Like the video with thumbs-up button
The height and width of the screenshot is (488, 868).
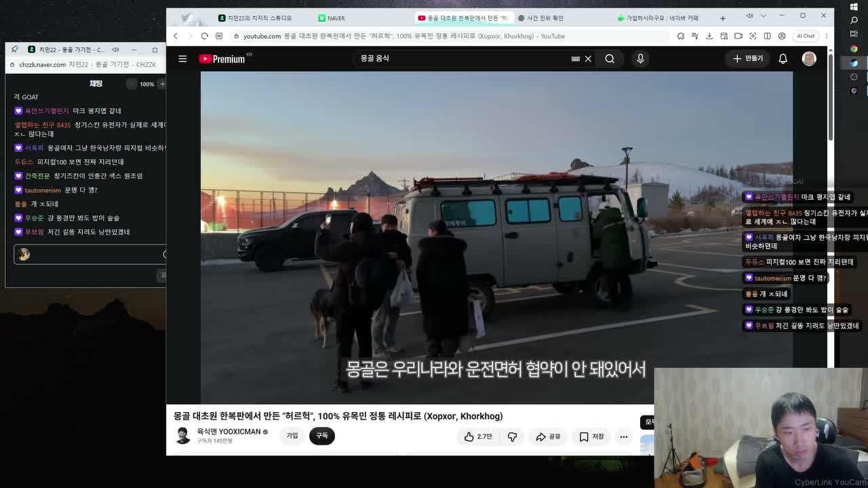(478, 436)
